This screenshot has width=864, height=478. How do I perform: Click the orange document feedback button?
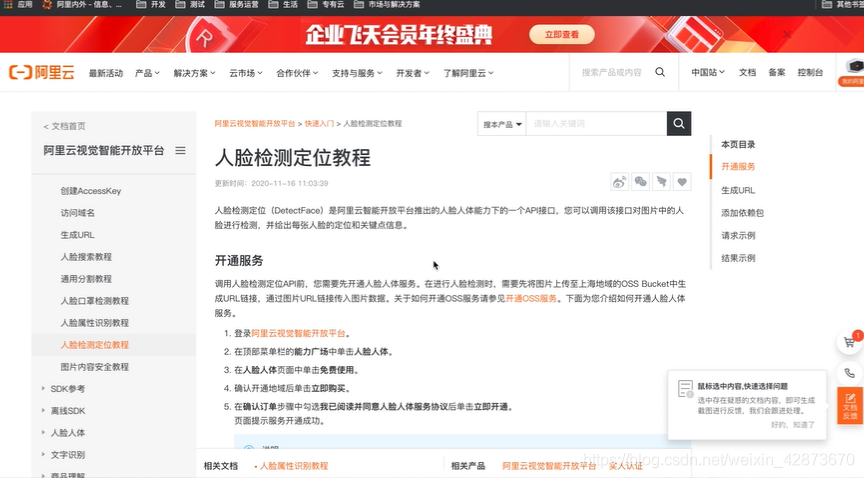coord(850,406)
